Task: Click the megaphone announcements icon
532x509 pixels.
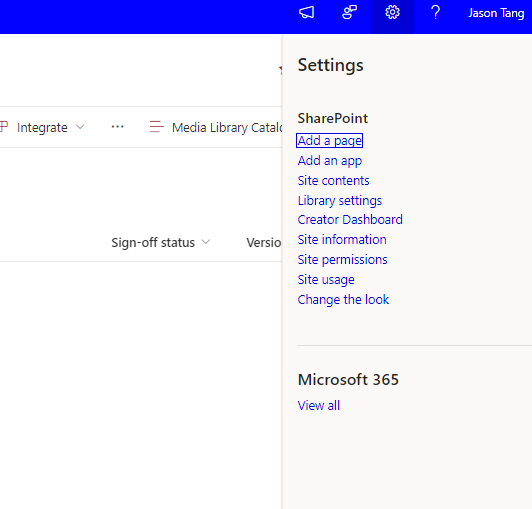Action: (x=306, y=13)
